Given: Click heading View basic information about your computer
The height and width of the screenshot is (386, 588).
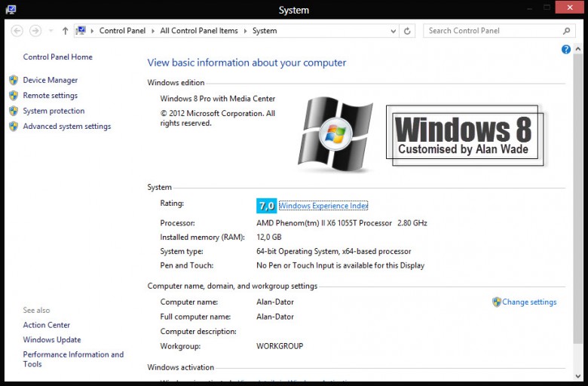Looking at the screenshot, I should [x=247, y=63].
